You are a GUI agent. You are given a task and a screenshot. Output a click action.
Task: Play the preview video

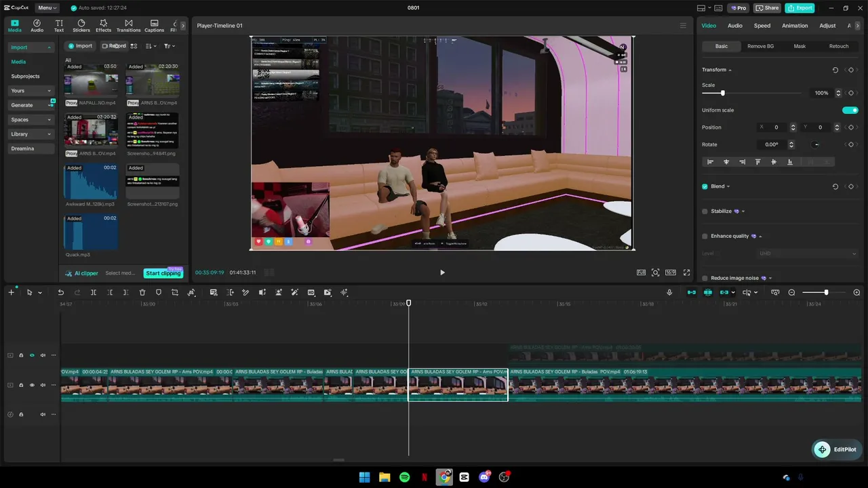click(442, 272)
